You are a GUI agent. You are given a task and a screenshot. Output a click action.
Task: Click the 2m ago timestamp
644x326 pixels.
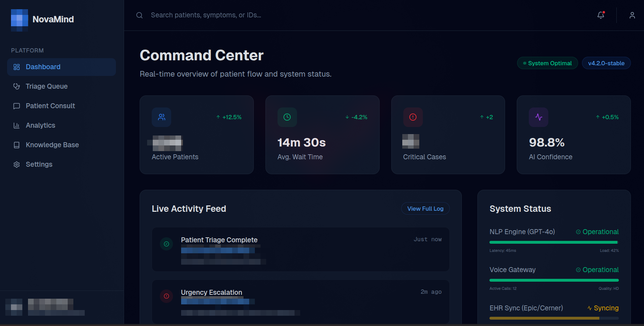[x=431, y=292]
